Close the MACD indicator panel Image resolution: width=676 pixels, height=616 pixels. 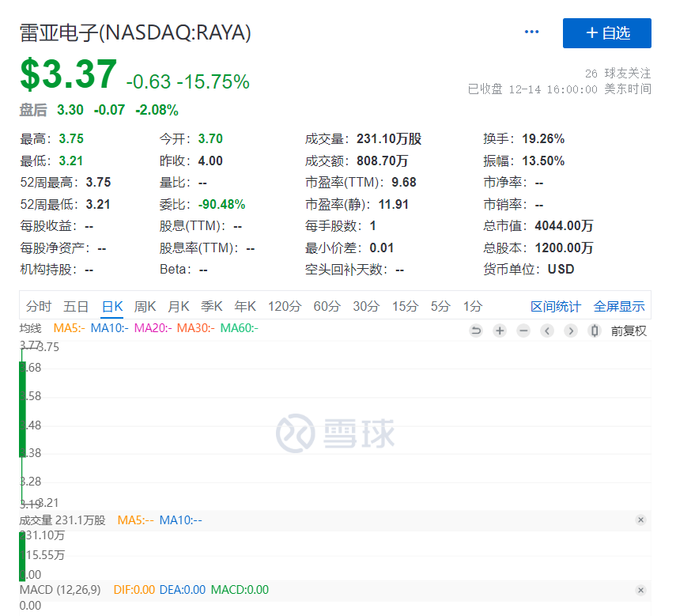pos(640,590)
